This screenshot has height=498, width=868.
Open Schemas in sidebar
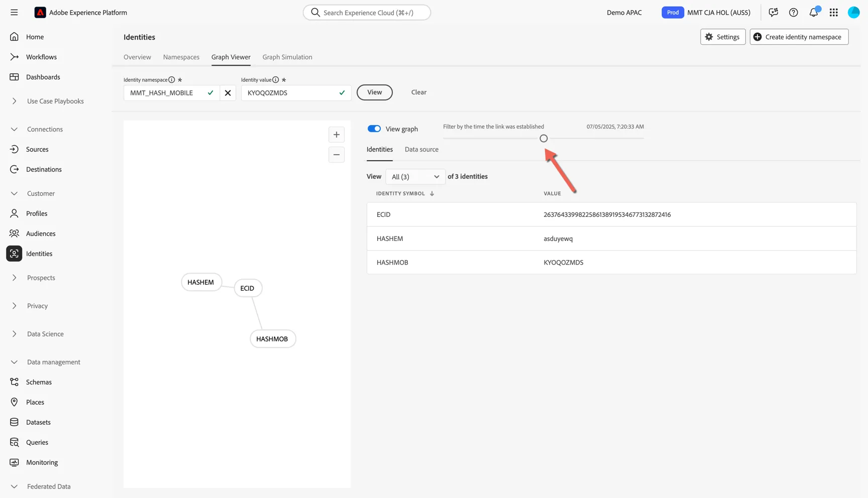(39, 382)
